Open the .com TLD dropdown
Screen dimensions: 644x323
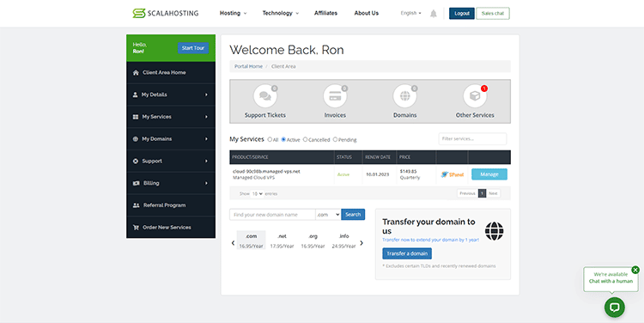tap(328, 215)
